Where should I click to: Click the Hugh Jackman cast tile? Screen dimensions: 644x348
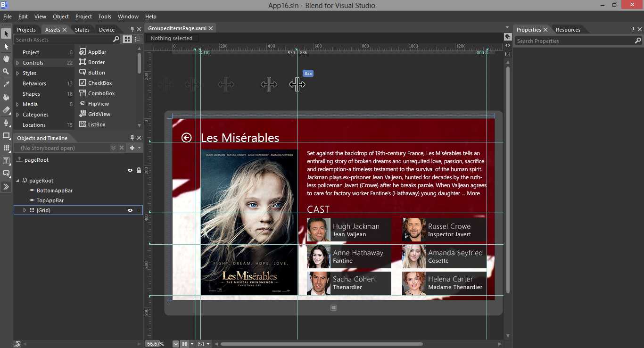click(349, 230)
